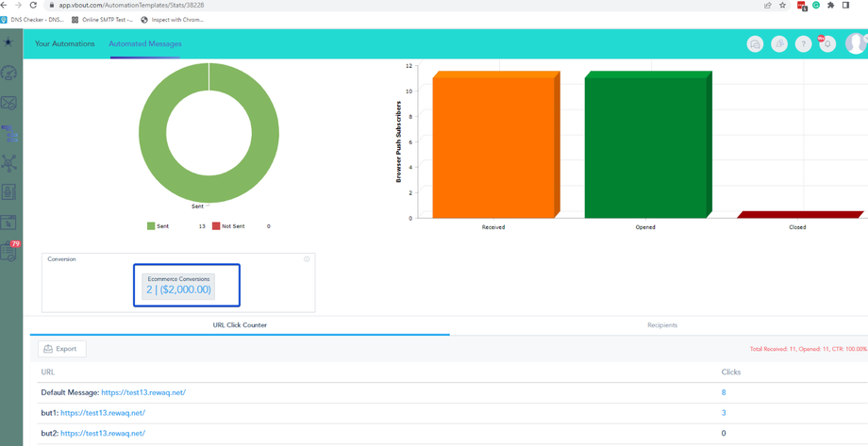The image size is (868, 446).
Task: Open the browser extensions puzzle icon
Action: click(831, 5)
